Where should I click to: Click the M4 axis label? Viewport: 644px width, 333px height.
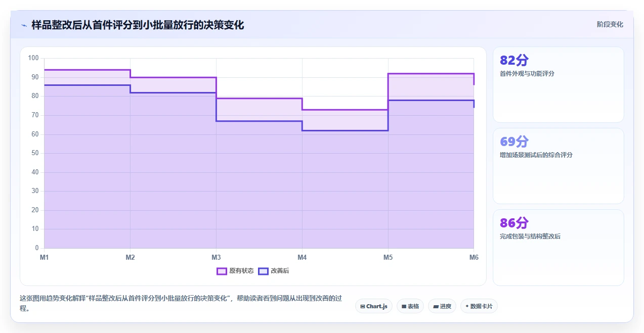click(x=302, y=258)
